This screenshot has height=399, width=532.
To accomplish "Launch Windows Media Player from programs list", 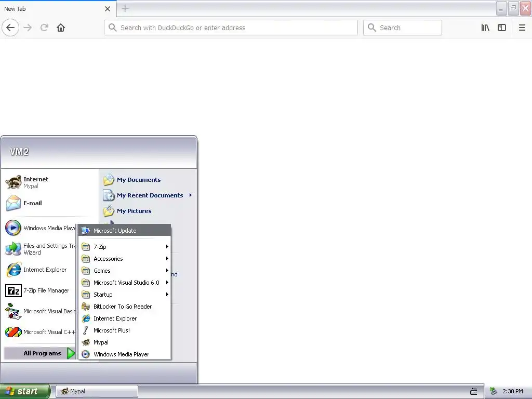I will coord(125,354).
